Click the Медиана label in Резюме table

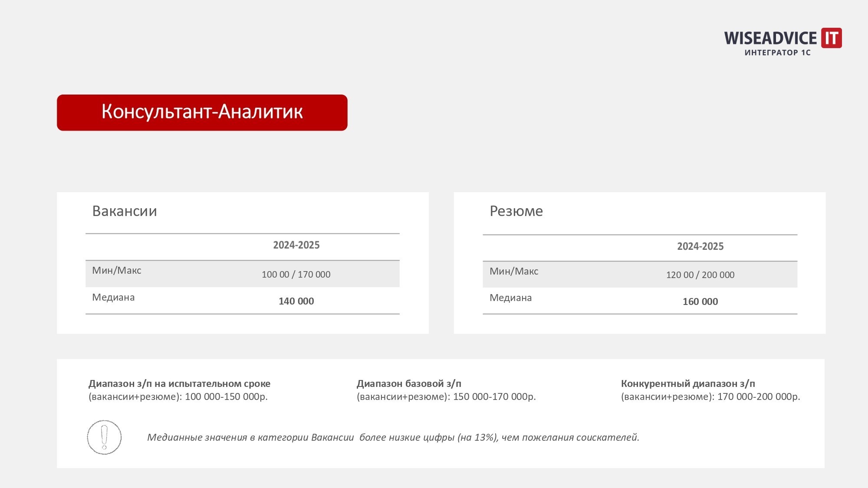511,298
